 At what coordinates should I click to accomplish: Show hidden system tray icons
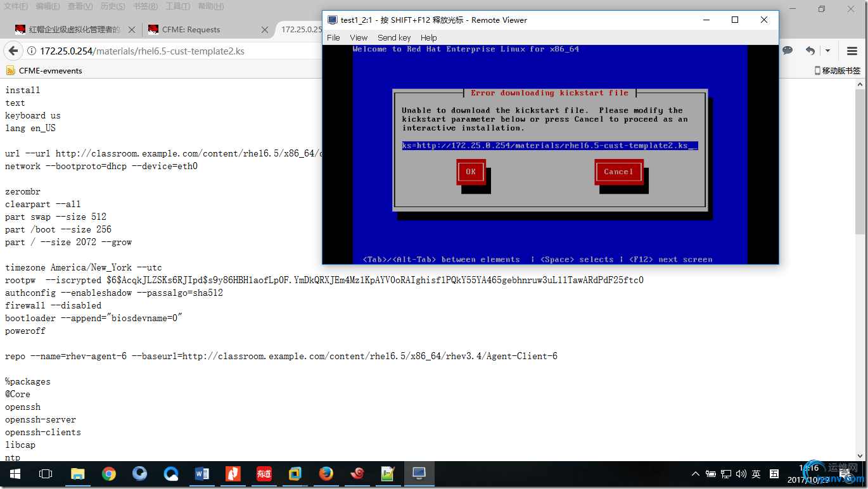[696, 474]
